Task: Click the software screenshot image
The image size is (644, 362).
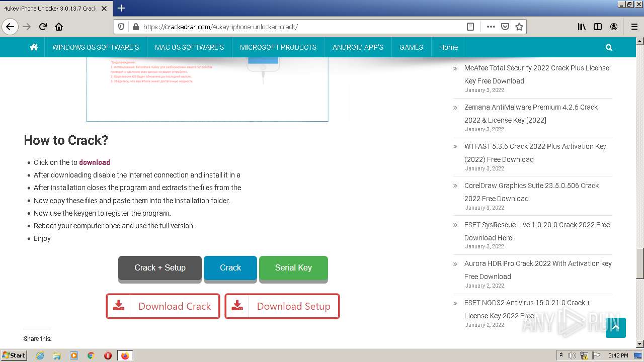Action: coord(207,89)
